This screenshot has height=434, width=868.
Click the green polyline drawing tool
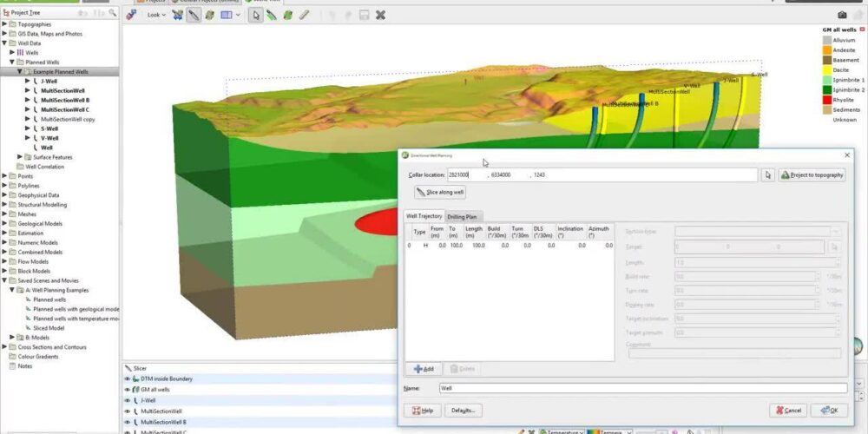[x=271, y=15]
